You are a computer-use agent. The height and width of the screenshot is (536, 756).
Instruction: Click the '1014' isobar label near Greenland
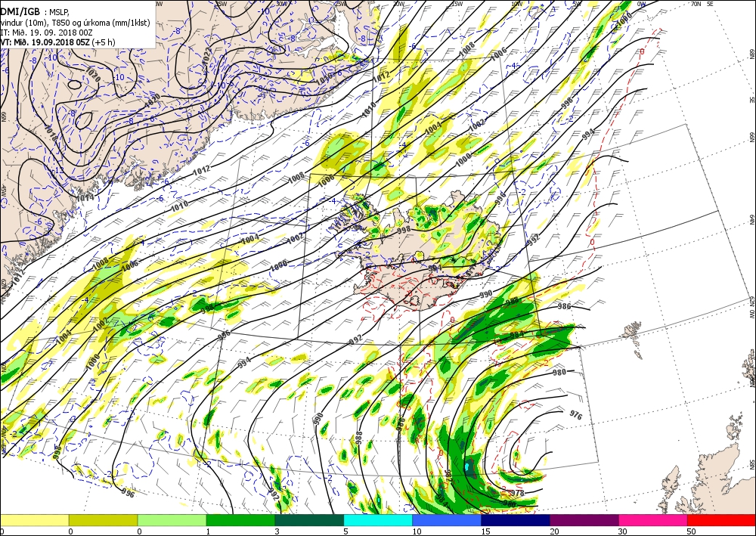pos(85,197)
